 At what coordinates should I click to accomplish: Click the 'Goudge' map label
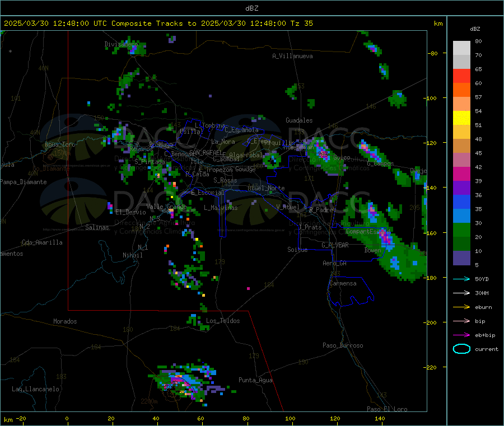tap(245, 169)
